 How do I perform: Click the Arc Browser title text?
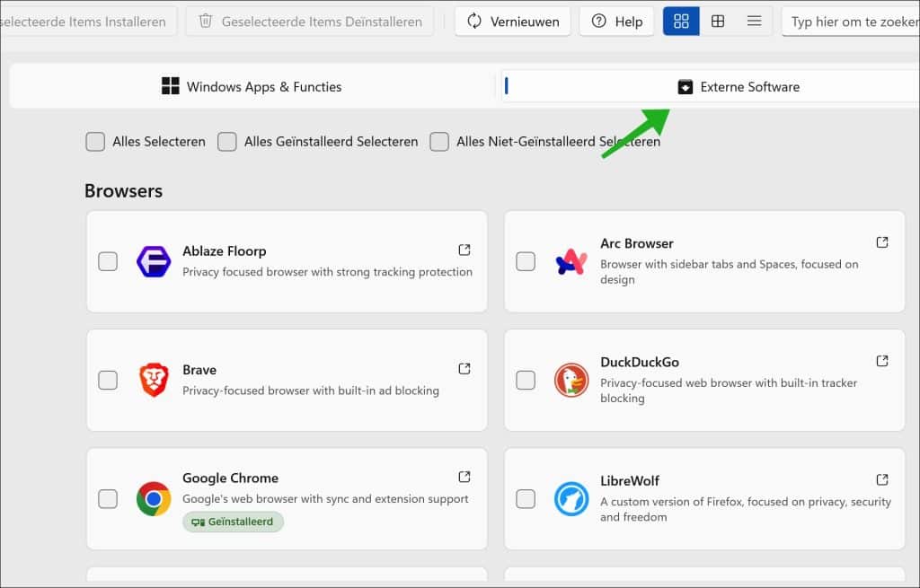pos(637,243)
